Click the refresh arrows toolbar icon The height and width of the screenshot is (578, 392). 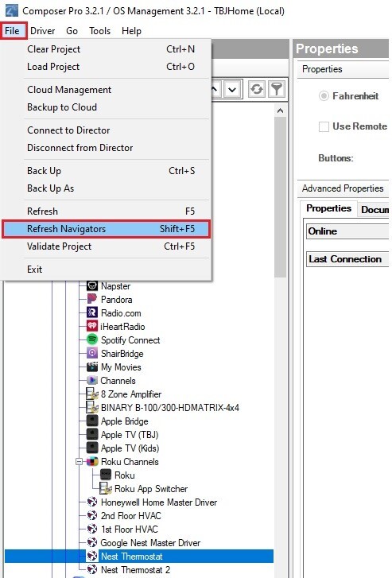click(x=257, y=89)
